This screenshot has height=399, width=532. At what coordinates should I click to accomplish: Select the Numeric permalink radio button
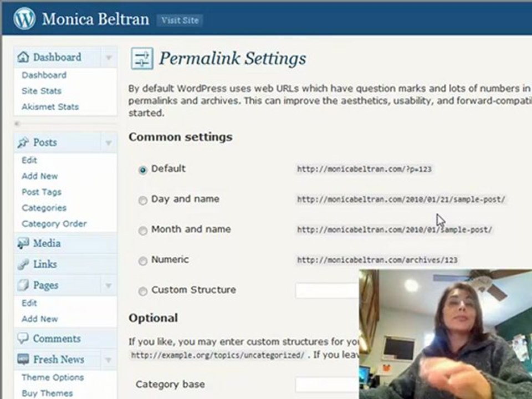click(x=143, y=260)
